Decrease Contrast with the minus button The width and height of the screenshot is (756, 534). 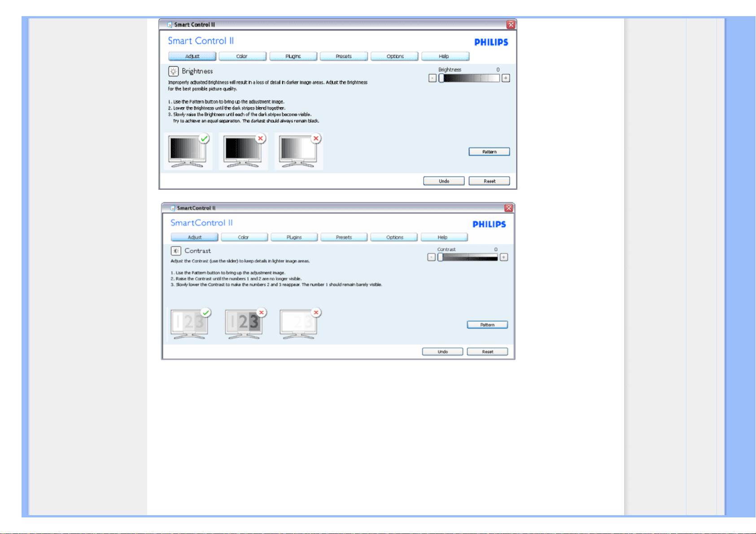coord(431,257)
